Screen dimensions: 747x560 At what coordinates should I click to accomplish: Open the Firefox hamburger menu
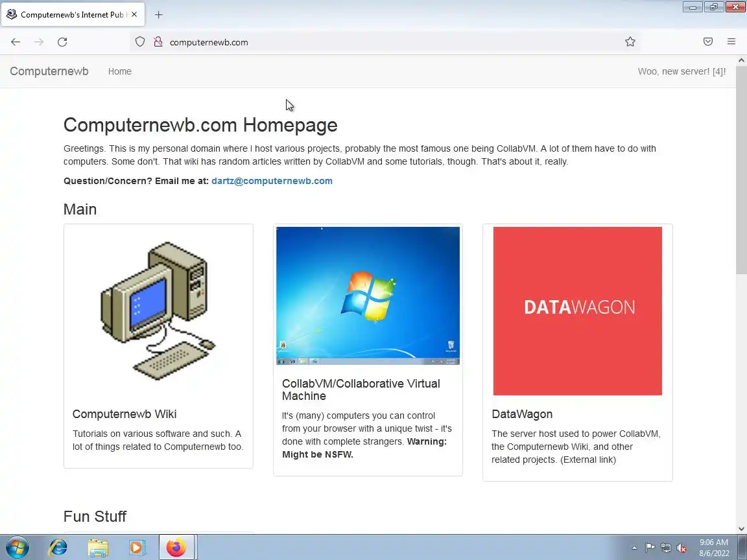731,42
